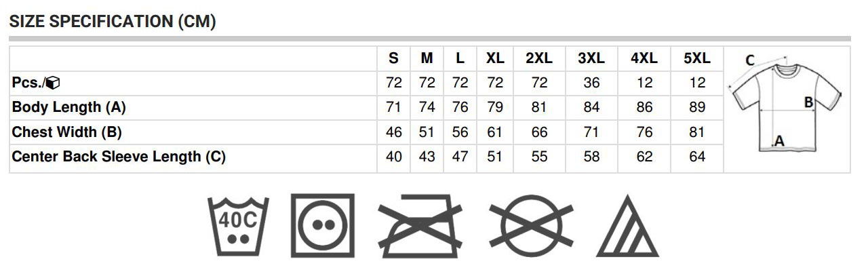
Task: Click the 40C machine wash care icon
Action: coord(237,226)
